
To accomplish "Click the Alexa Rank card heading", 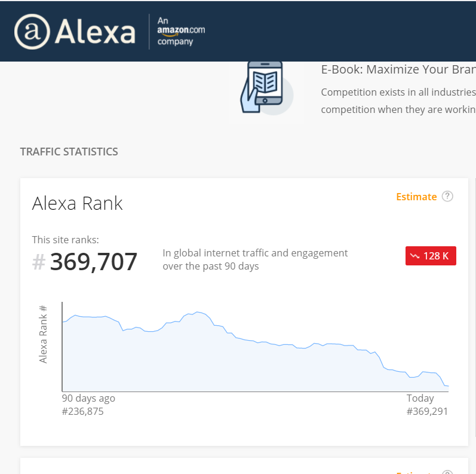I will [x=77, y=203].
